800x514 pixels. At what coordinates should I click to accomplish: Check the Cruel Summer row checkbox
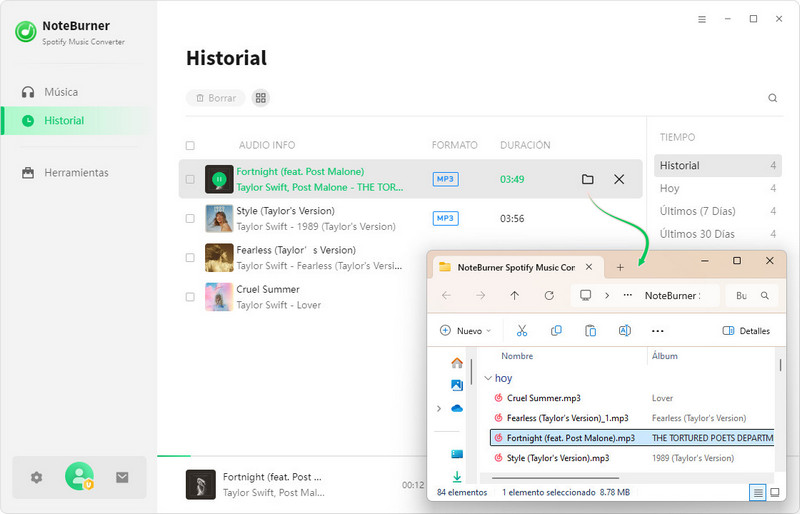[x=190, y=297]
